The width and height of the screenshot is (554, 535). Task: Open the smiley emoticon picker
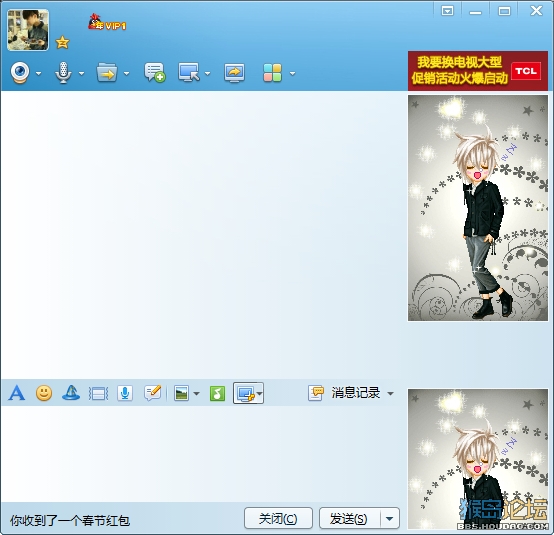[x=44, y=393]
